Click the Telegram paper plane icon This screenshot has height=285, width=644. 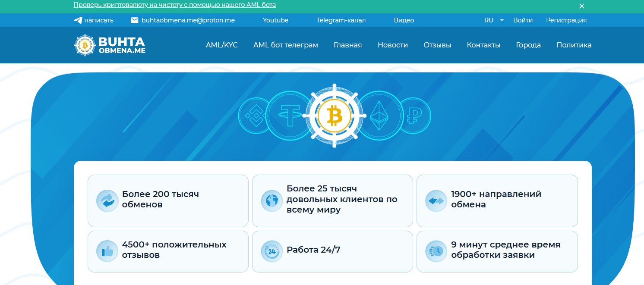pyautogui.click(x=78, y=20)
